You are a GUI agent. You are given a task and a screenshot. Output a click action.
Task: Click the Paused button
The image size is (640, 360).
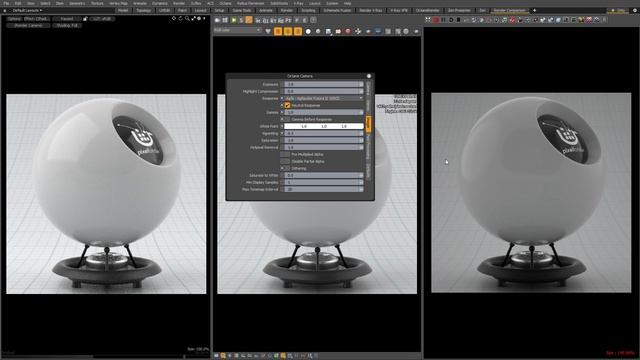click(67, 19)
